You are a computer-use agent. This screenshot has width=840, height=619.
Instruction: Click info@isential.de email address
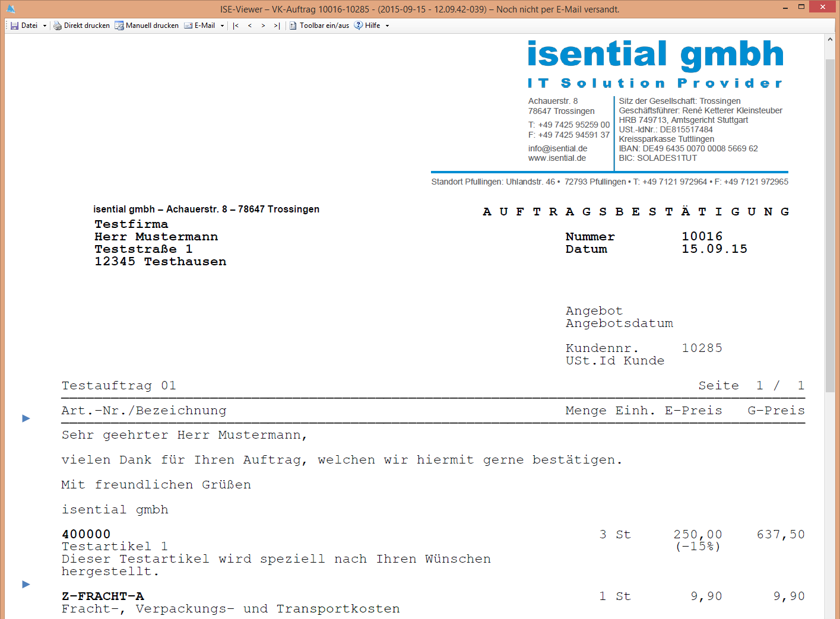tap(558, 148)
